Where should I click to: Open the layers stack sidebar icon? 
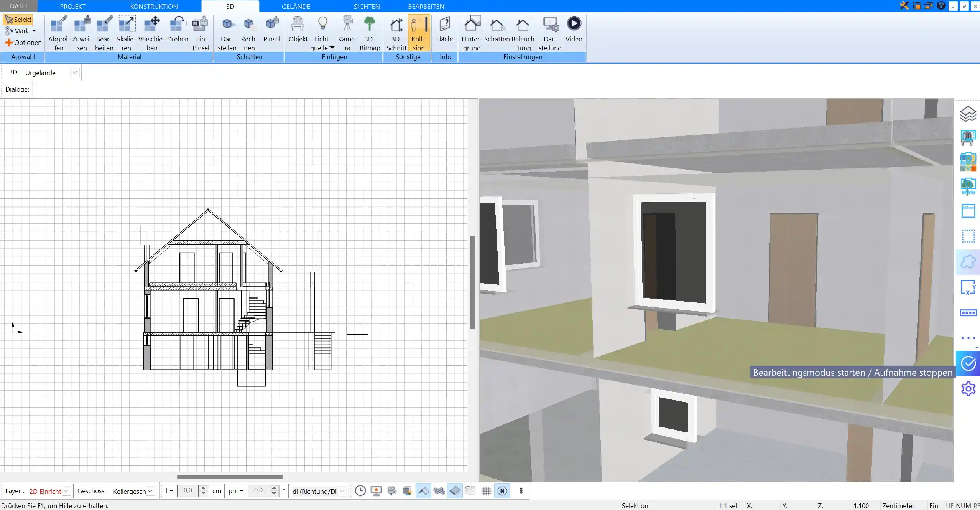tap(968, 114)
